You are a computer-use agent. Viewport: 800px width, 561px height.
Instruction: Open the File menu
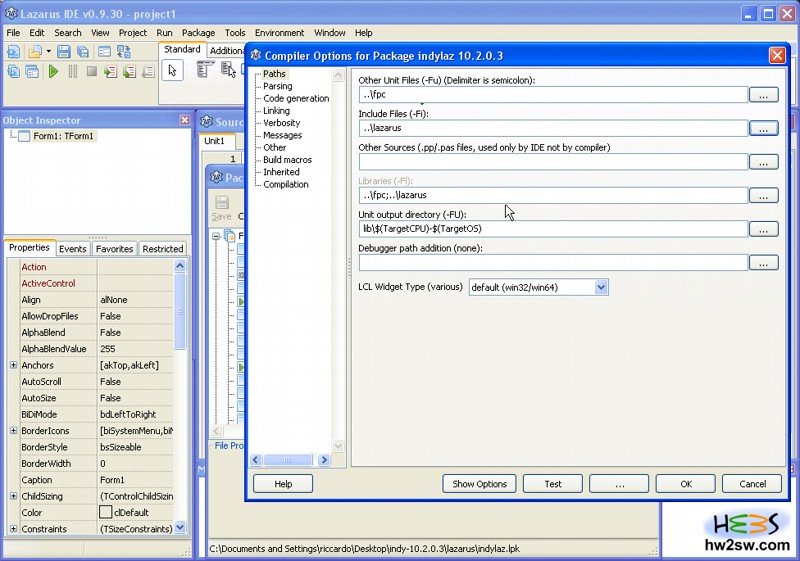13,33
